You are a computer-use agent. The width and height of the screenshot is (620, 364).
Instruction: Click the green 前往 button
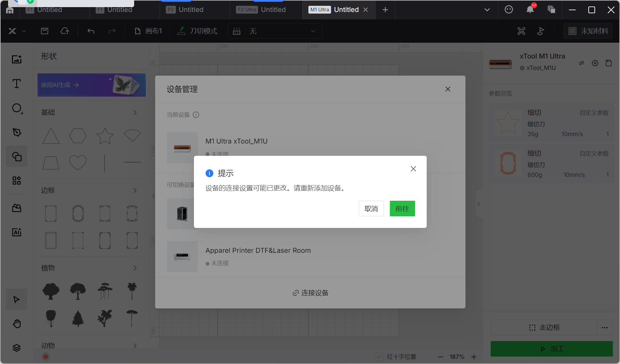(402, 209)
